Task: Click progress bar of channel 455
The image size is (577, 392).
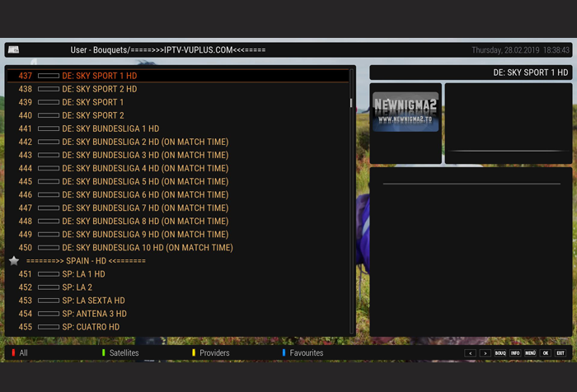Action: click(x=49, y=327)
